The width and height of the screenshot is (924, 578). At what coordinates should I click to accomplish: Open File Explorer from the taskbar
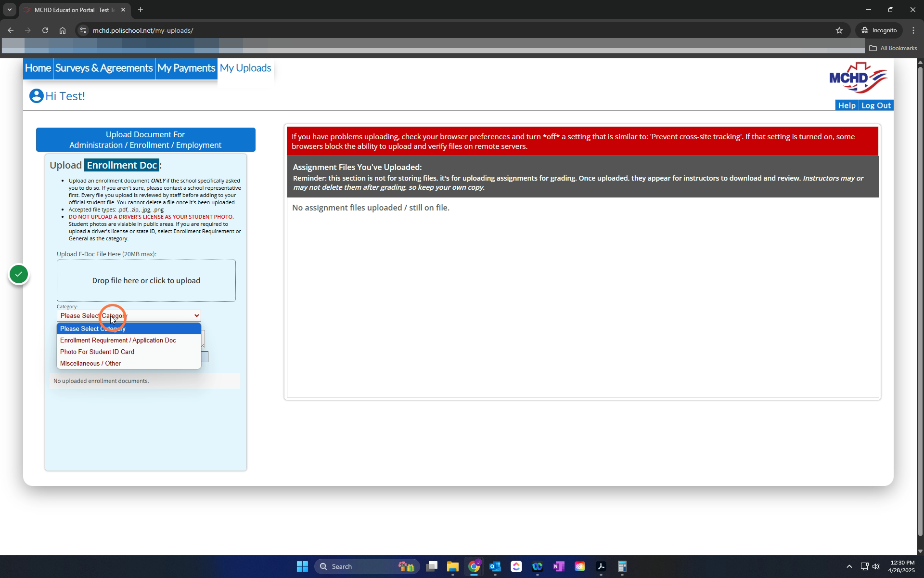point(452,566)
